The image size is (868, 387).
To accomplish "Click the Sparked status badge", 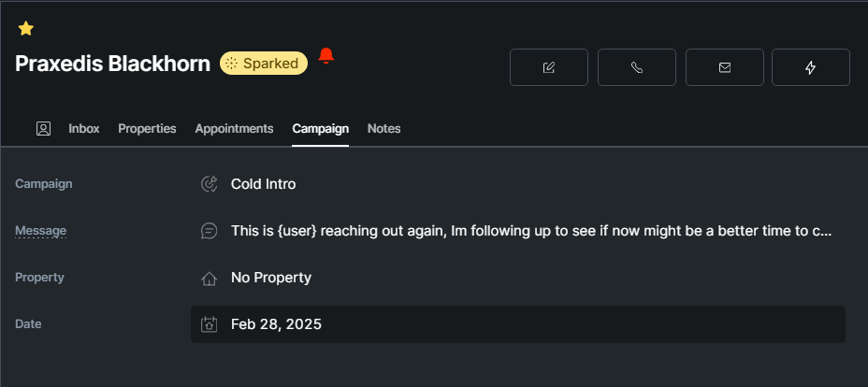I will click(x=264, y=64).
